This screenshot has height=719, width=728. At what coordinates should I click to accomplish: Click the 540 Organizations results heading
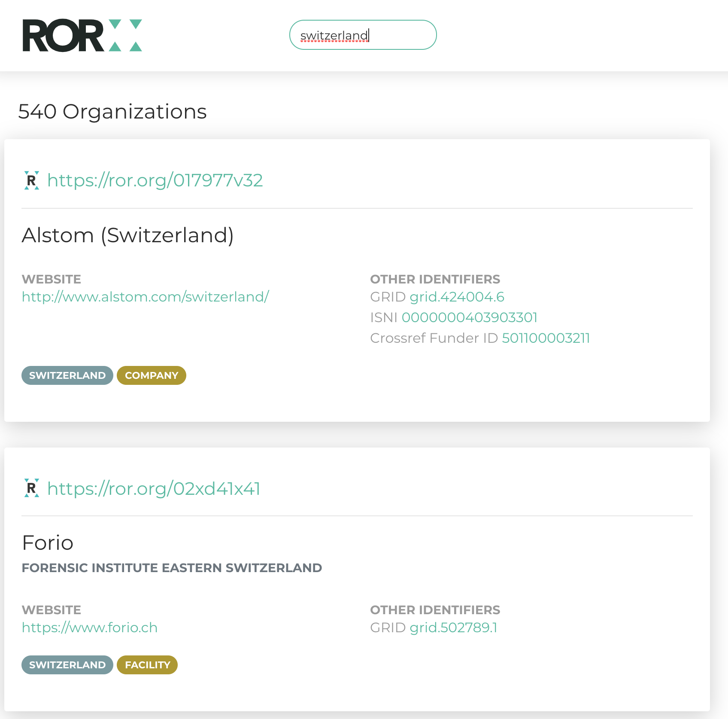(112, 112)
